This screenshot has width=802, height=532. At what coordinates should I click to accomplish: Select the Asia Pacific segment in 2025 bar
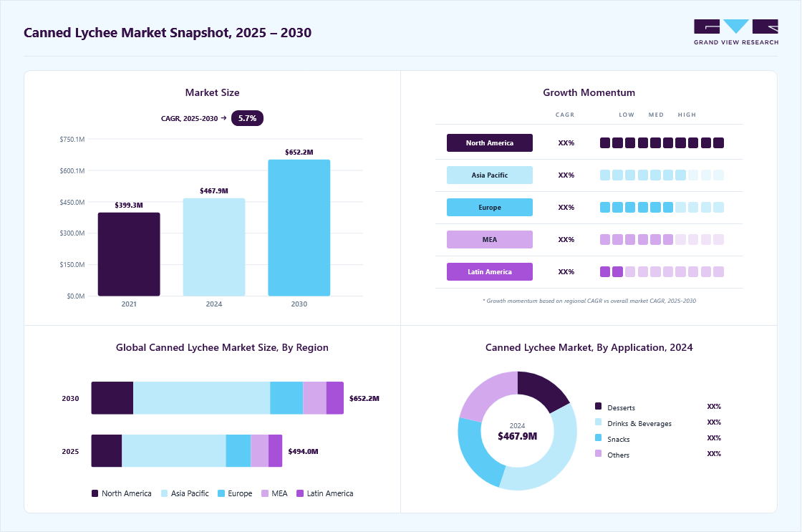[x=174, y=450]
